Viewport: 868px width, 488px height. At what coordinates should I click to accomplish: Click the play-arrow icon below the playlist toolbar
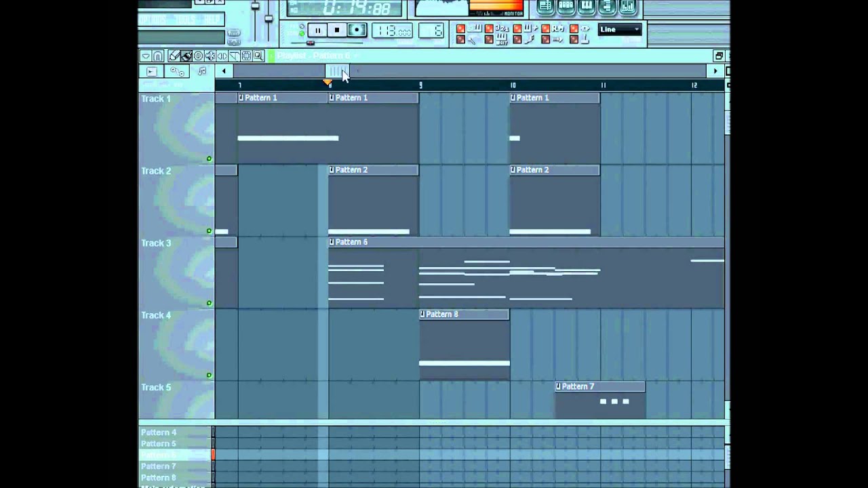pyautogui.click(x=151, y=71)
